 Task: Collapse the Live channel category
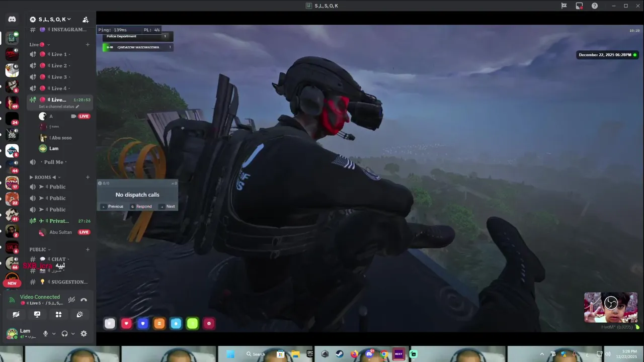click(x=40, y=45)
